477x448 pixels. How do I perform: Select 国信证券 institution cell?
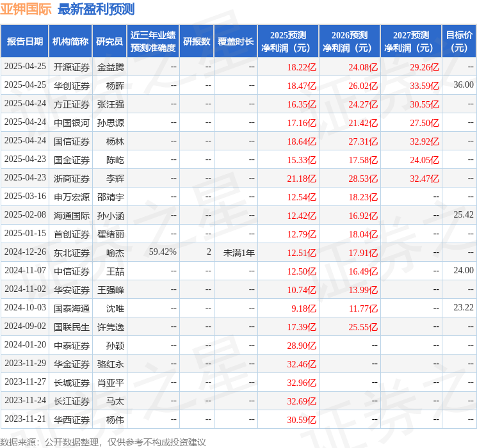pos(72,141)
